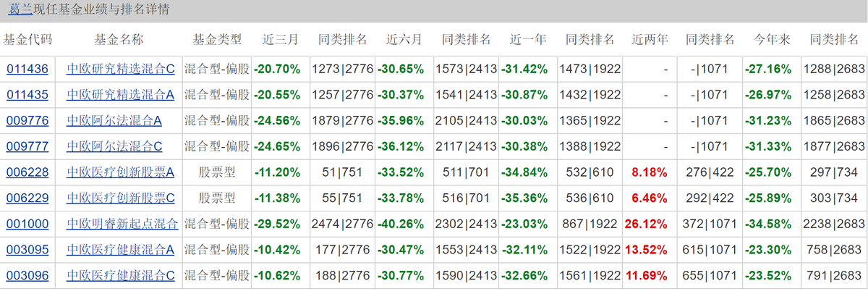Select ranking cell 511|701
Viewport: 868px width, 294px height.
(x=467, y=172)
